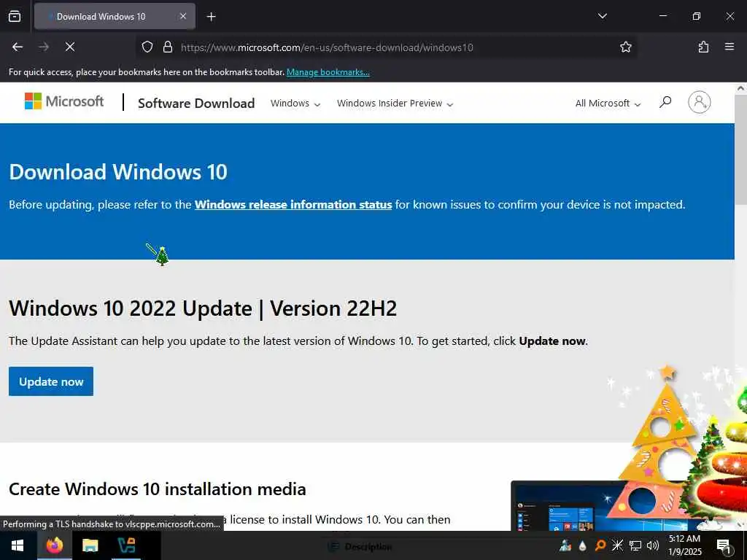Go to the Microsoft logo home link
This screenshot has width=747, height=560.
click(x=64, y=101)
